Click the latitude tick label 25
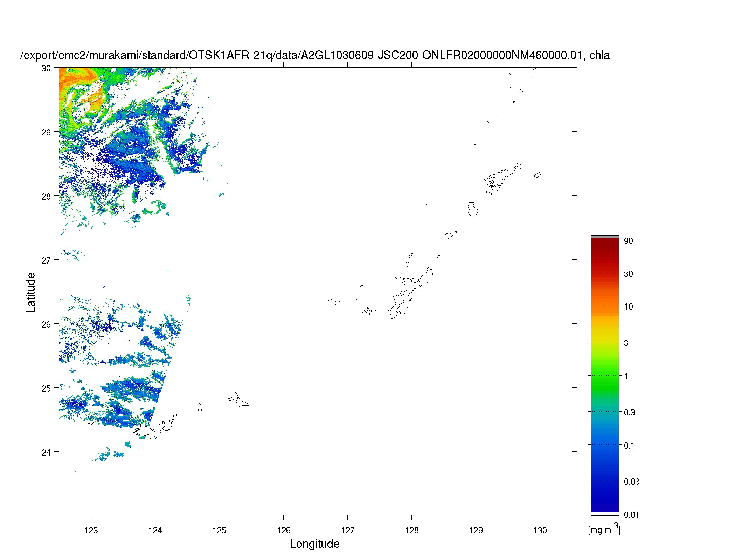 coord(46,389)
